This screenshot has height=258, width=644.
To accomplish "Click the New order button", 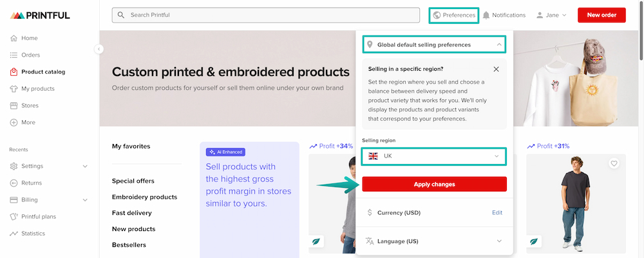I will coord(601,15).
